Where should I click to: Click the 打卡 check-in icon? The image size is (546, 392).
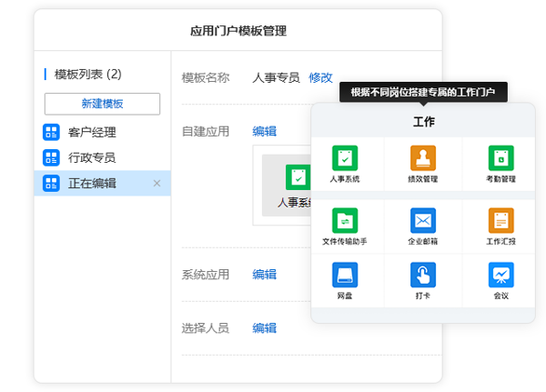(423, 275)
